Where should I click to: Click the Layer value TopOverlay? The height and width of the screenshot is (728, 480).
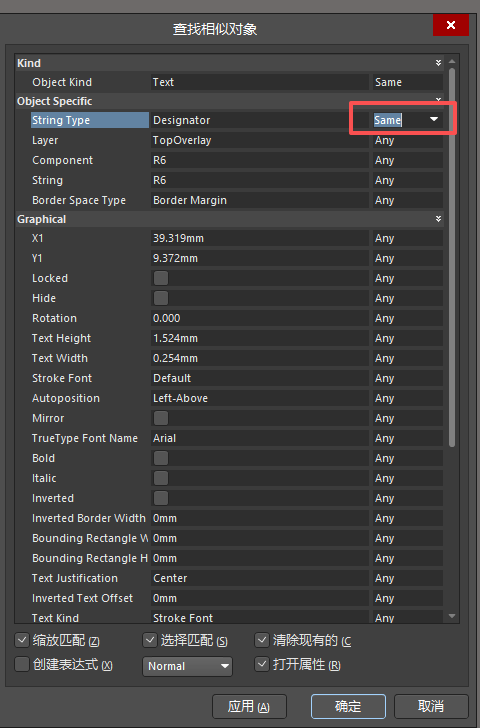click(259, 140)
